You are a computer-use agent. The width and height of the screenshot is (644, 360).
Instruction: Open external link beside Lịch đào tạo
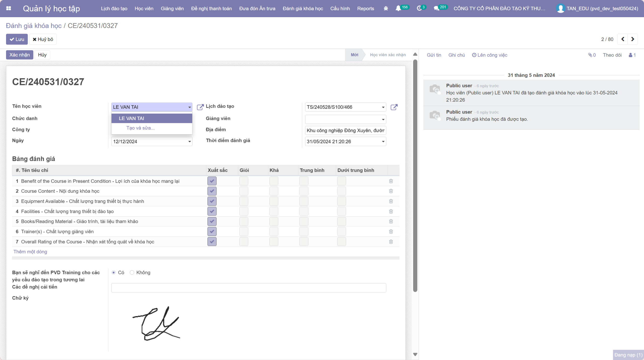pos(394,107)
